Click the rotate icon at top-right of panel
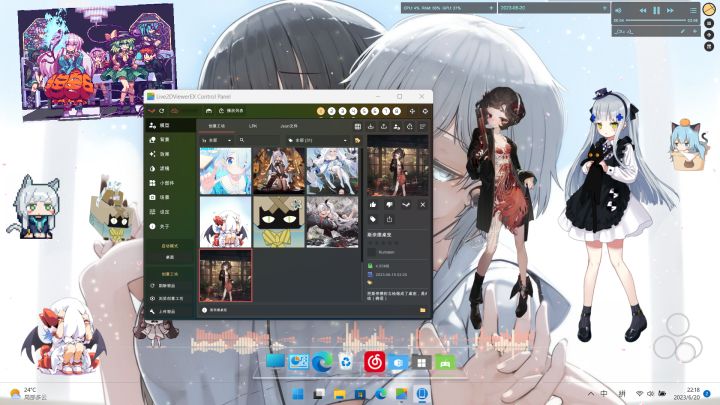Image resolution: width=720 pixels, height=405 pixels. (x=425, y=111)
